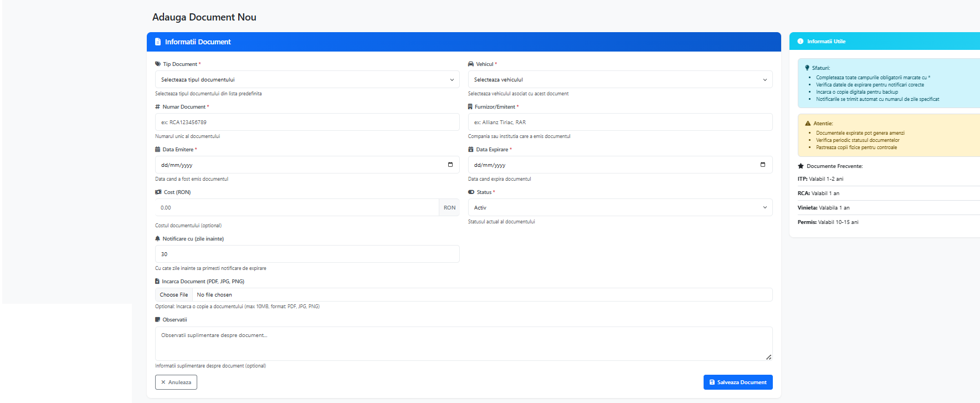This screenshot has width=980, height=403.
Task: Click the car icon beside Vehicul label
Action: 471,64
